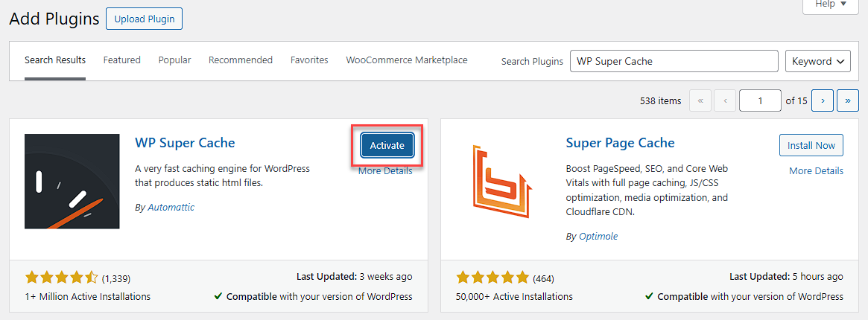868x320 pixels.
Task: Open the Popular plugins tab
Action: 174,60
